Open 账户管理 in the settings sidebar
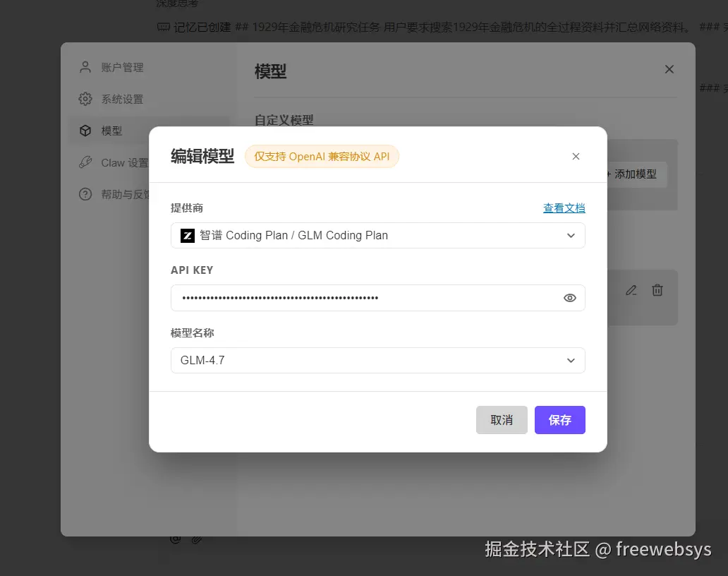Viewport: 728px width, 576px height. (111, 67)
